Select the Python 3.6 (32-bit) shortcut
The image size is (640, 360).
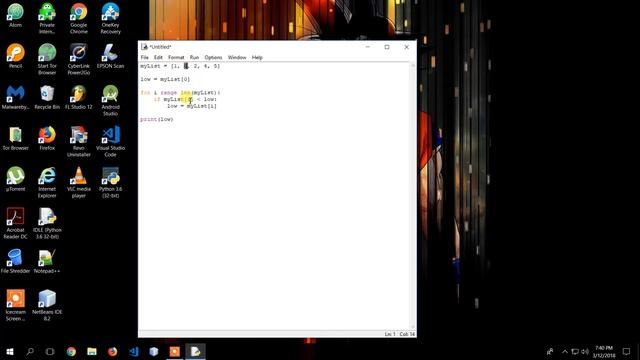tap(110, 182)
